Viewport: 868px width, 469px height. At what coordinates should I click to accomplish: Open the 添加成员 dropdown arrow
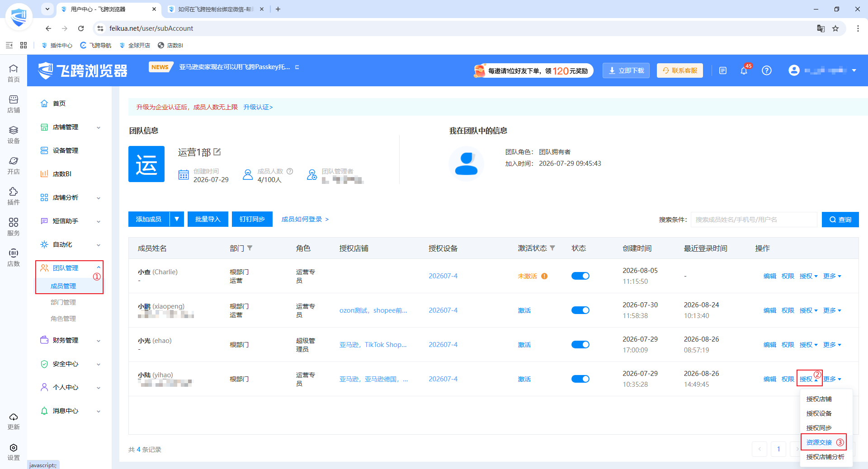pyautogui.click(x=177, y=219)
